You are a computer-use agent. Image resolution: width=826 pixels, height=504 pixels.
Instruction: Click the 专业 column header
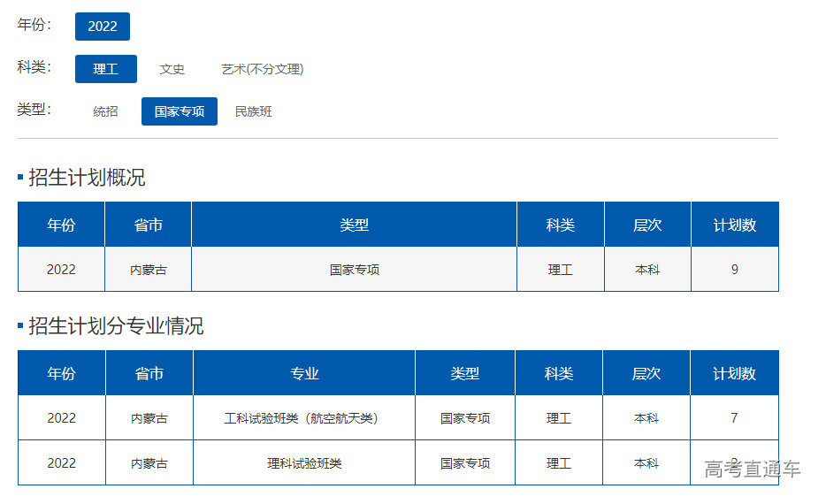tap(304, 373)
